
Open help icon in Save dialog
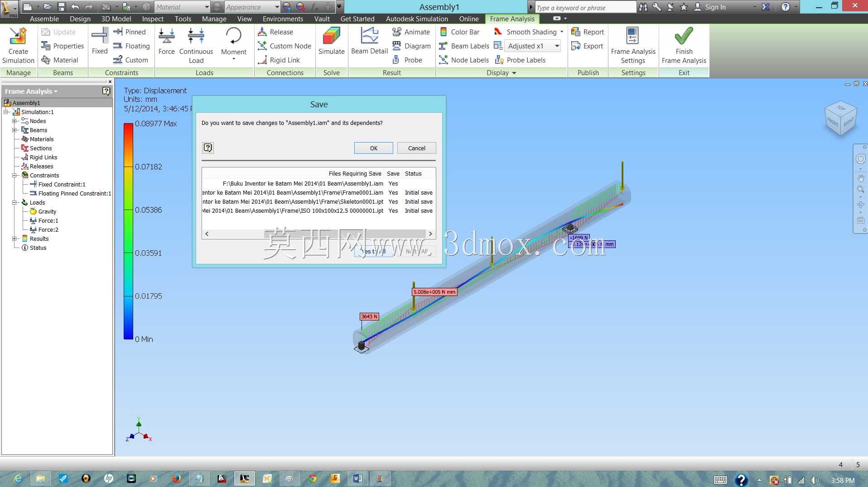[208, 148]
